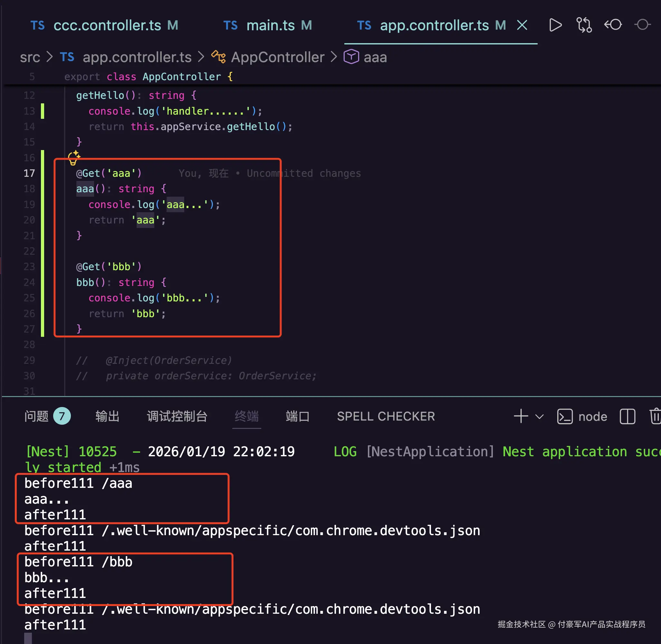Close the app.controller.ts tab

(x=522, y=25)
